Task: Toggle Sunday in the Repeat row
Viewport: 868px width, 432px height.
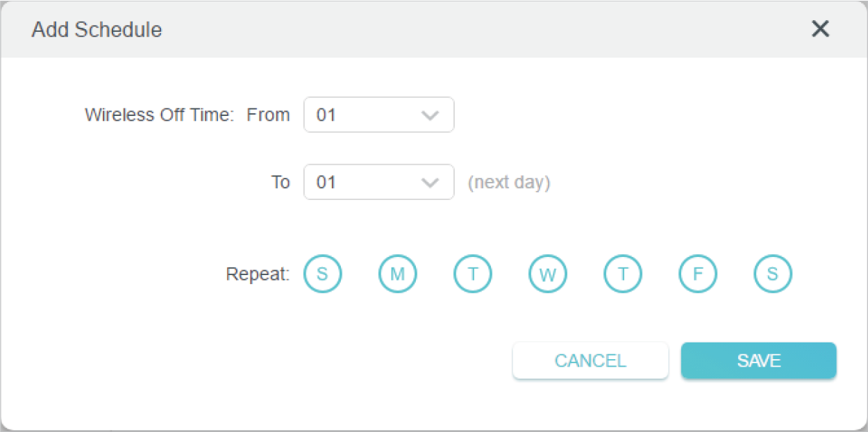Action: pos(322,274)
